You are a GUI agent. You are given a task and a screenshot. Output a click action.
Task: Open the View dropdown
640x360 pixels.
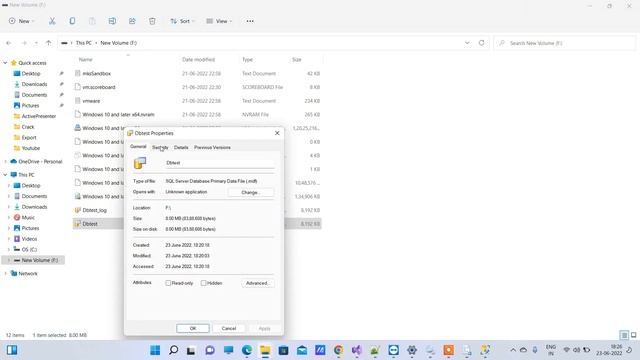click(219, 21)
